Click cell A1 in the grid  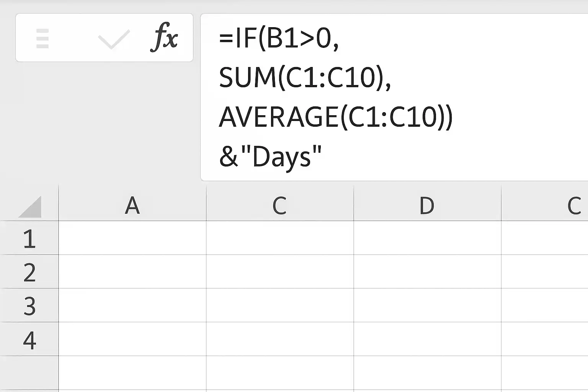[132, 238]
